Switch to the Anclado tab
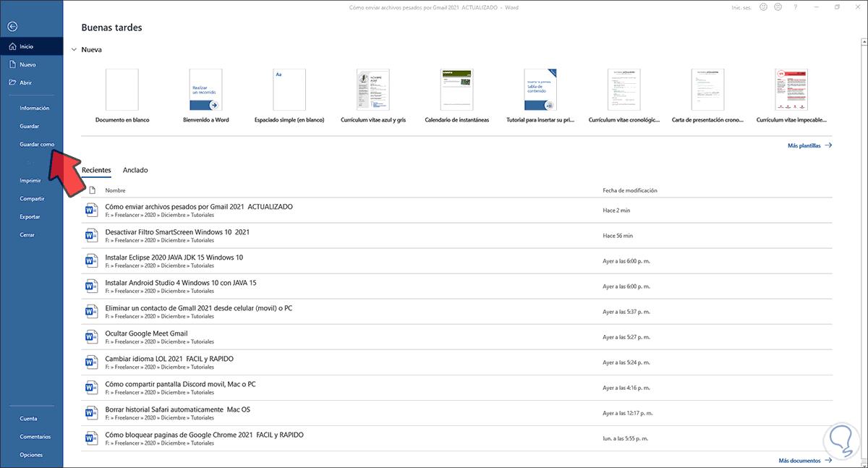868x468 pixels. 135,170
